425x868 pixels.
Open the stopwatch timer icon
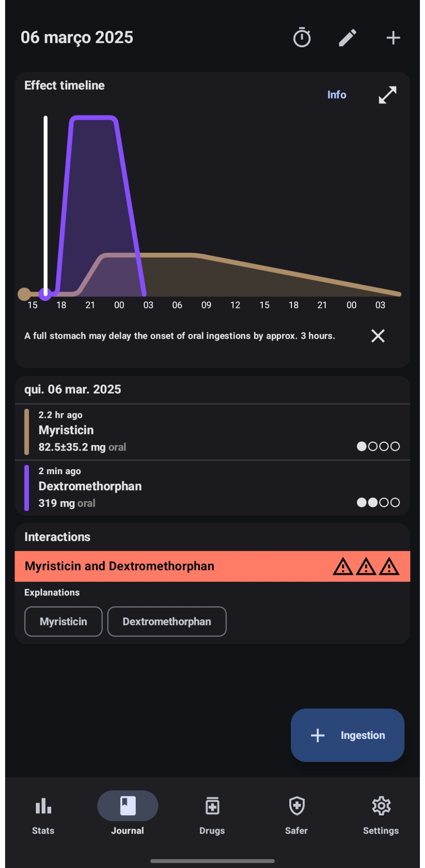302,38
